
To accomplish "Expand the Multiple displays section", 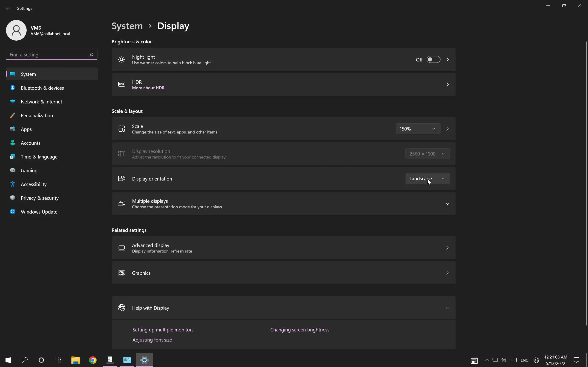I will (447, 204).
